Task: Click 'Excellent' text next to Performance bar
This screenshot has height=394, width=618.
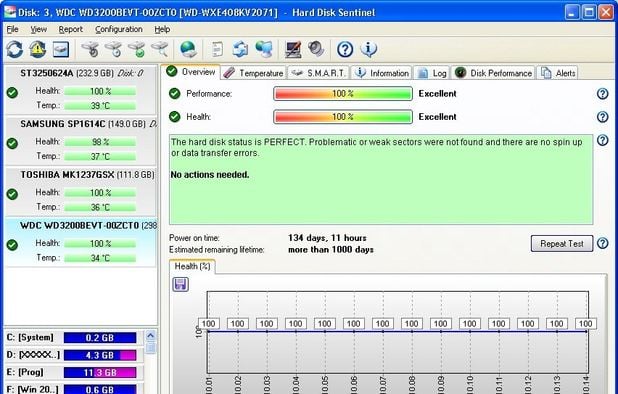Action: coord(437,94)
